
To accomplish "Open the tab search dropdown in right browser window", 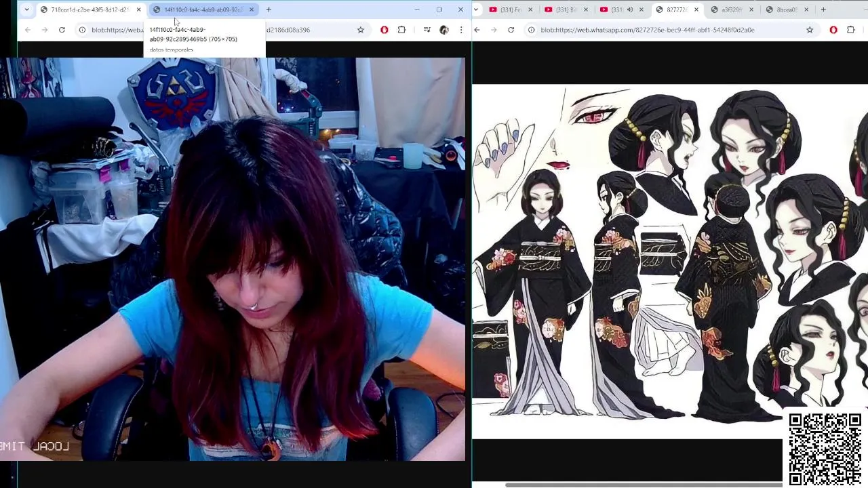I will coord(477,9).
